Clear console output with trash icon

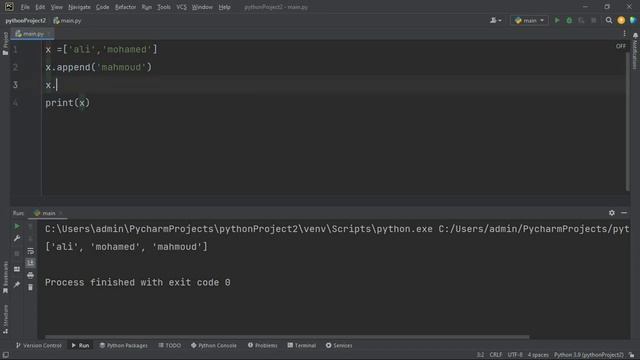pos(31,287)
